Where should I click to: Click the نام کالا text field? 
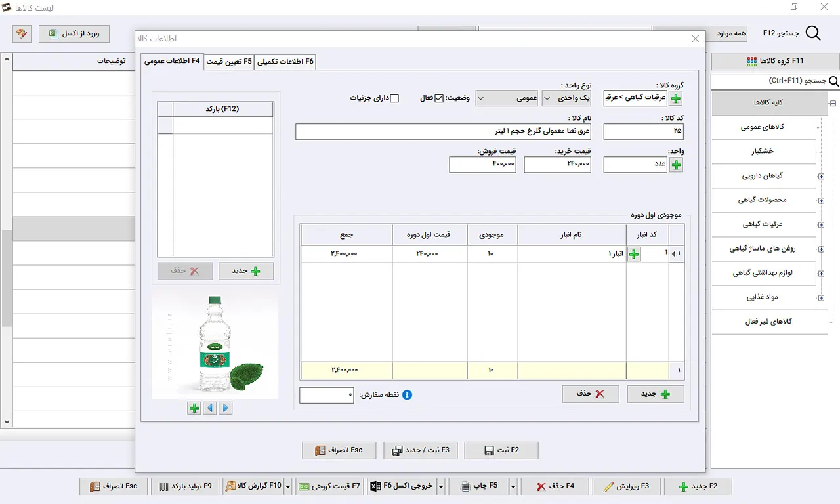[444, 132]
